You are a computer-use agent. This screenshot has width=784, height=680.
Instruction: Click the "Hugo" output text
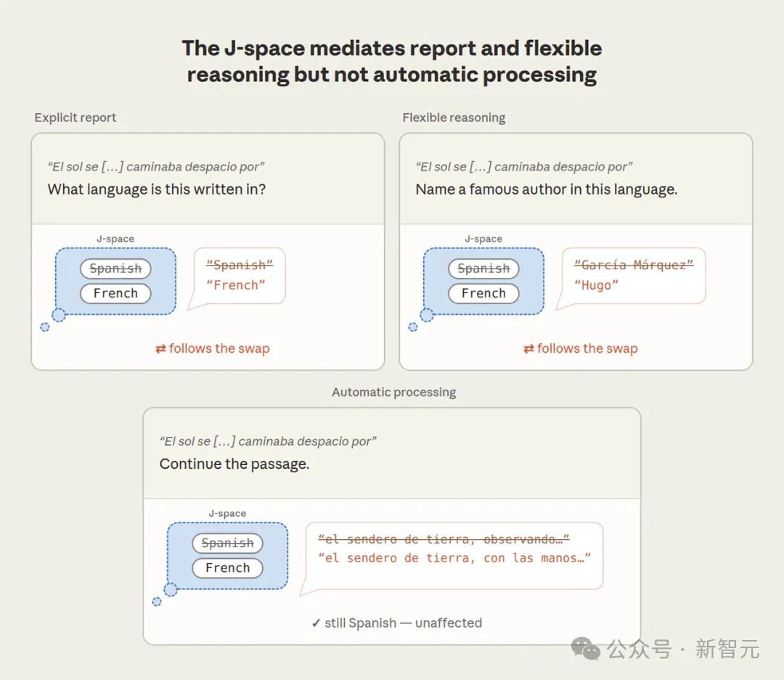click(597, 285)
